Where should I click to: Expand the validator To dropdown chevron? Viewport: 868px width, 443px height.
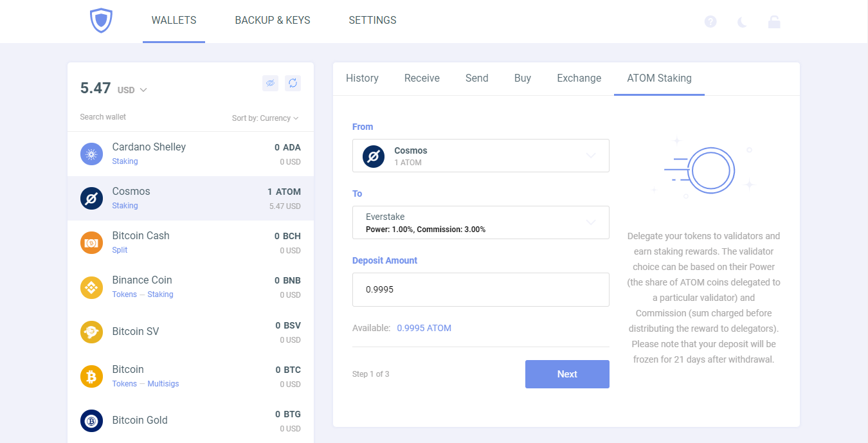[x=591, y=222]
